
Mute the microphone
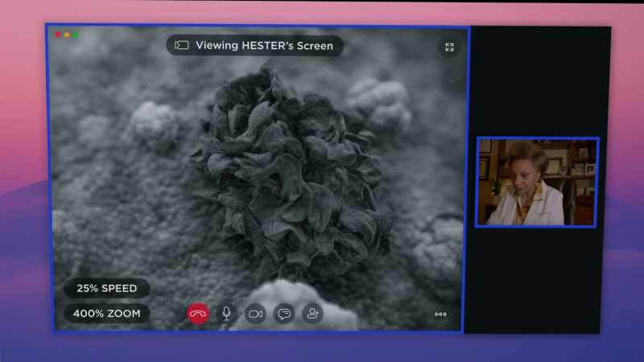coord(226,314)
